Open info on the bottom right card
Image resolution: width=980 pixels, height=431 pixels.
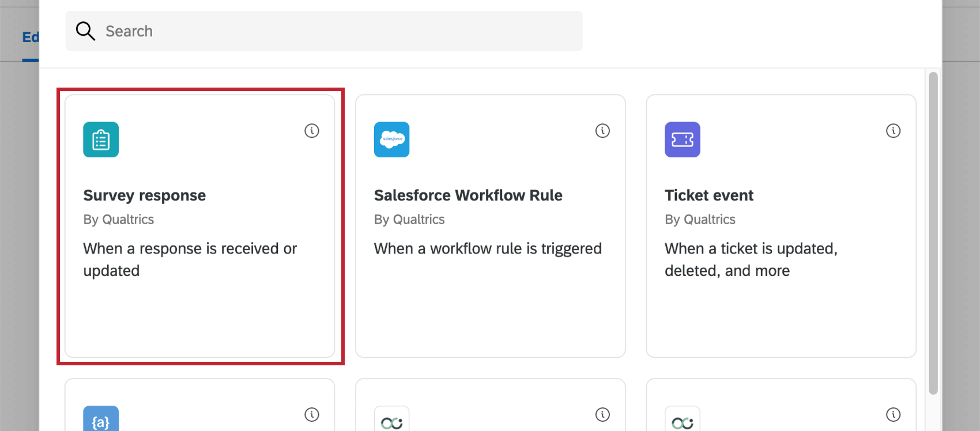tap(893, 414)
